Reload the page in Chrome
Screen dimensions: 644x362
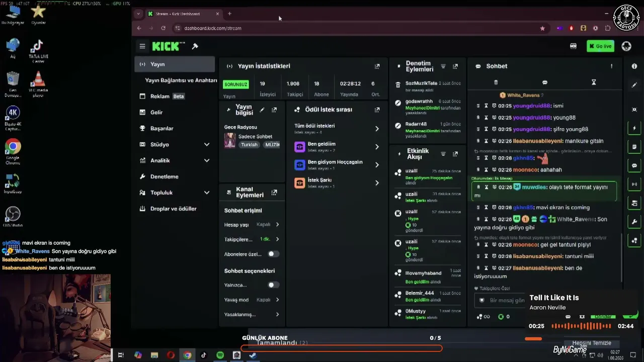(x=163, y=28)
